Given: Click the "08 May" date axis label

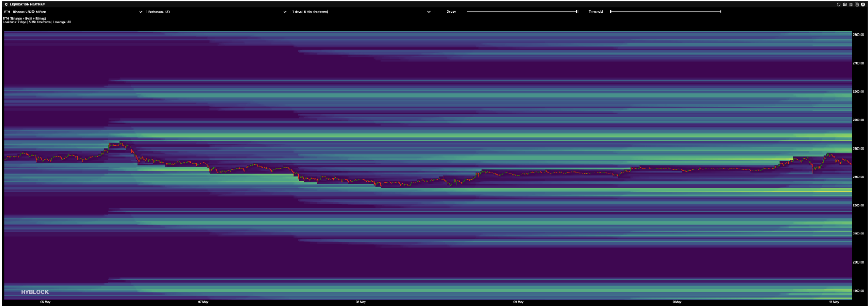Looking at the screenshot, I should coord(361,302).
